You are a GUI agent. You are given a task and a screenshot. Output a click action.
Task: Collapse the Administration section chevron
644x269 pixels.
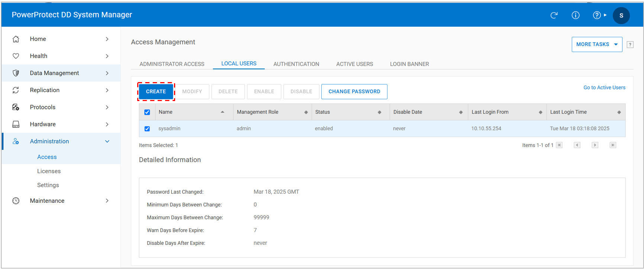107,142
